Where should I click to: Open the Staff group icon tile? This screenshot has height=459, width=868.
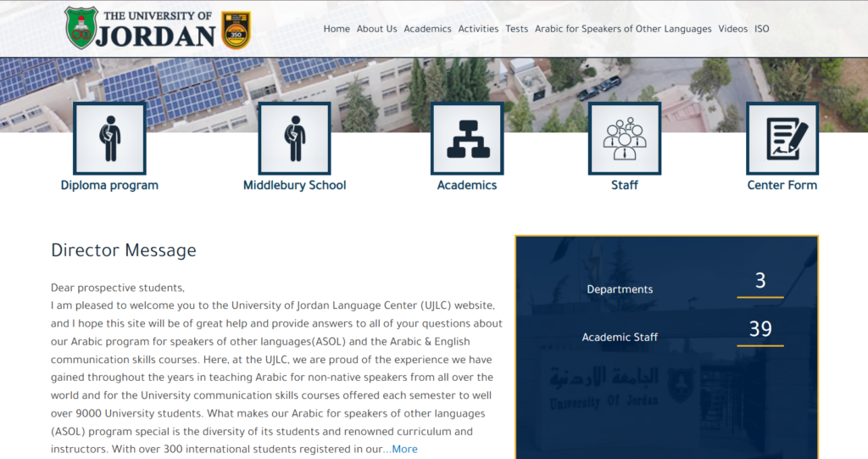(625, 138)
